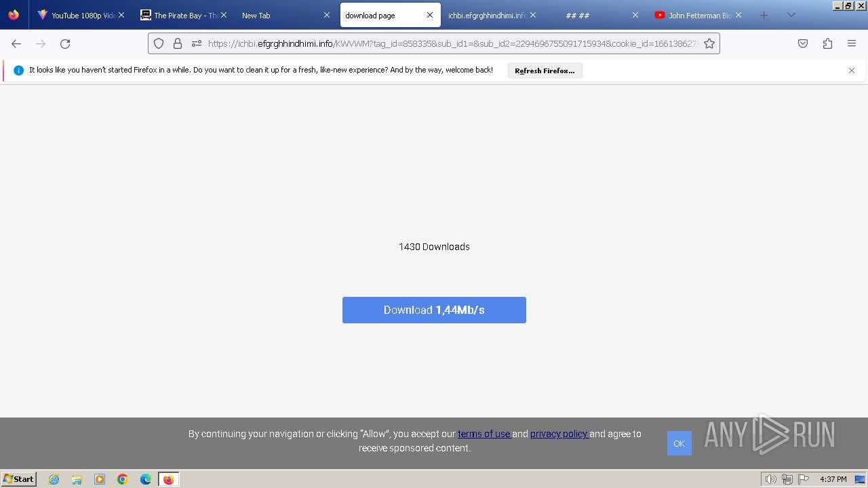868x488 pixels.
Task: Close the download page tab
Action: coord(429,15)
